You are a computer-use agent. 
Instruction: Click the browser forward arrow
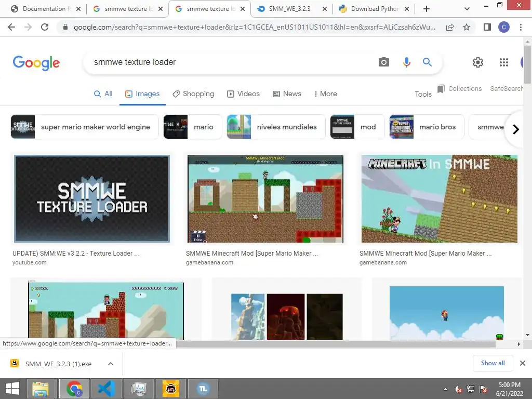[28, 27]
